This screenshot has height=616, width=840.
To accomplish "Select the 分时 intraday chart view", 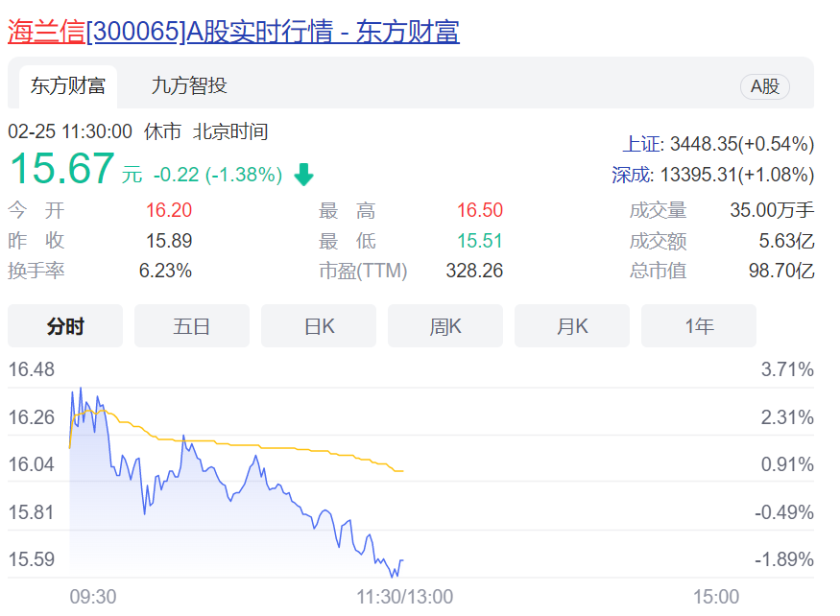I will 65,326.
